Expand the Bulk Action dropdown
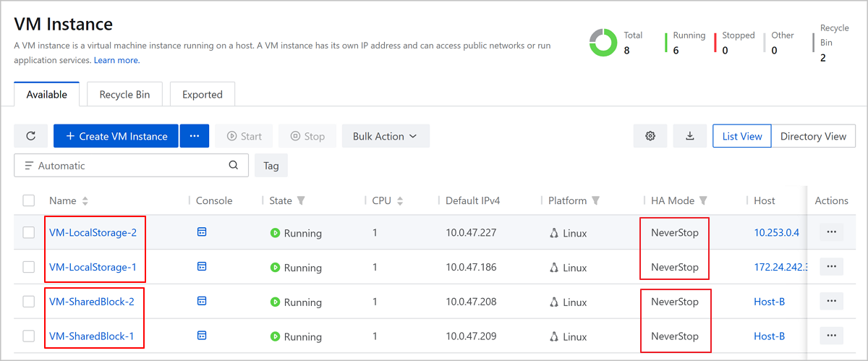This screenshot has width=868, height=361. pos(386,136)
